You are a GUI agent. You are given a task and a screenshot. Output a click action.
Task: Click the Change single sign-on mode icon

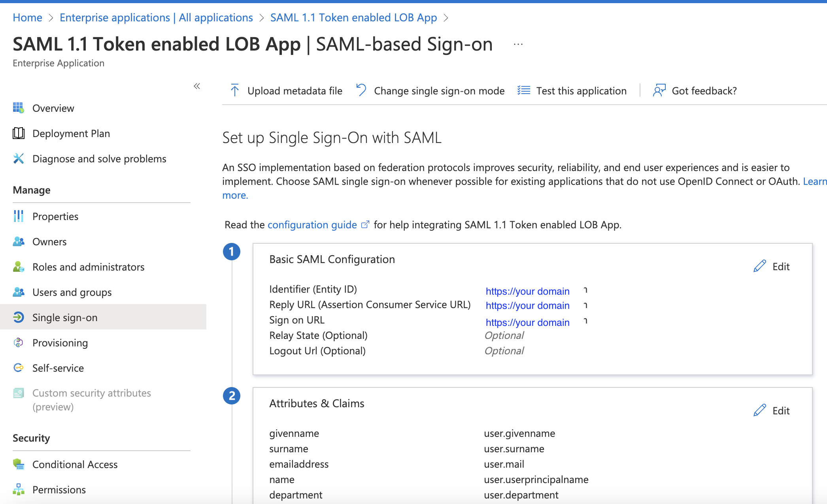[x=361, y=90]
